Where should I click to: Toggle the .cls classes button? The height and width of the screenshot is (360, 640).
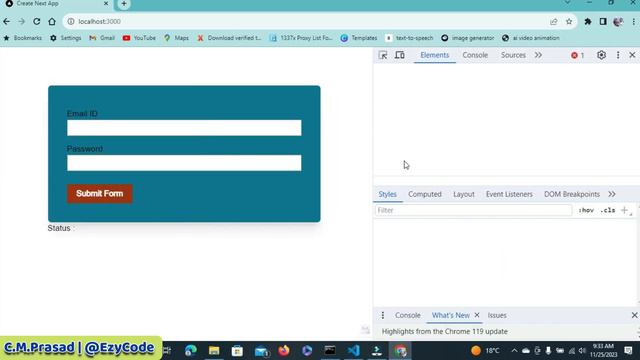click(608, 210)
